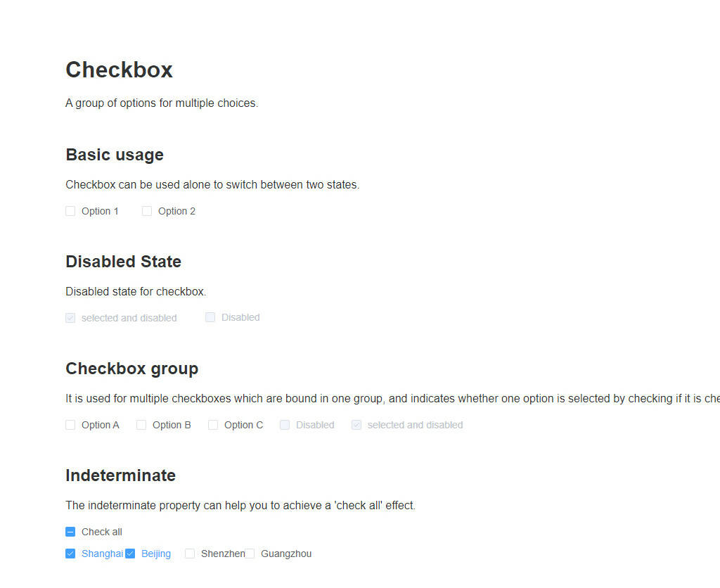The width and height of the screenshot is (720, 588).
Task: Tick the Option A checkbox
Action: coord(70,425)
